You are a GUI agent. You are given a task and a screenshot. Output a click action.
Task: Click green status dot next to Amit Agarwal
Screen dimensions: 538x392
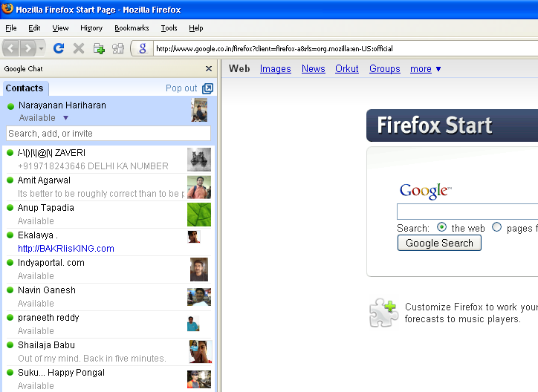(10, 180)
